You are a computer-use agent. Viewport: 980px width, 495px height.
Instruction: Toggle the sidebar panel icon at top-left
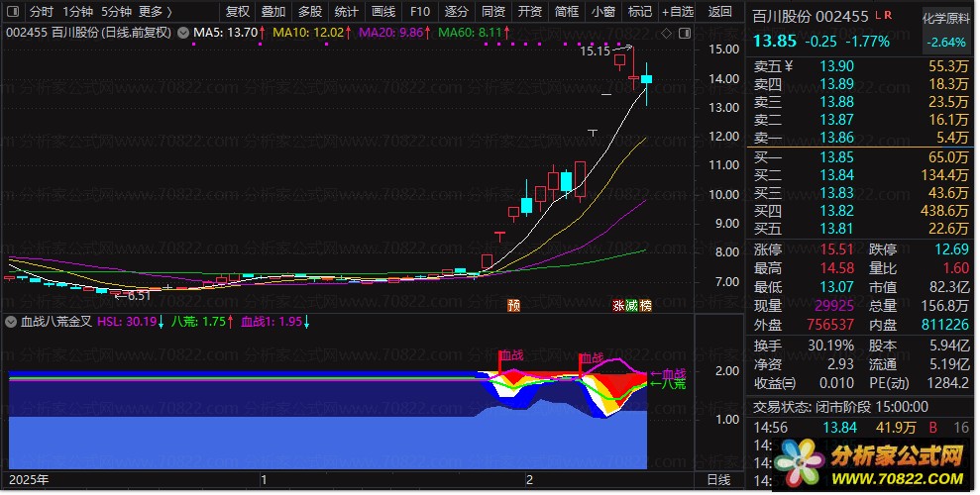(x=13, y=11)
